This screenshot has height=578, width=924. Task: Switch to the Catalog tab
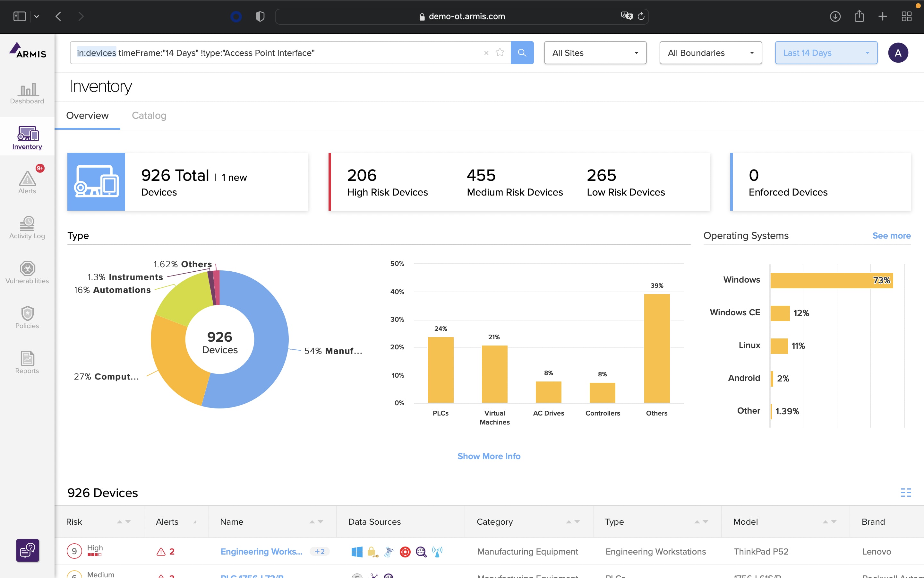tap(149, 116)
